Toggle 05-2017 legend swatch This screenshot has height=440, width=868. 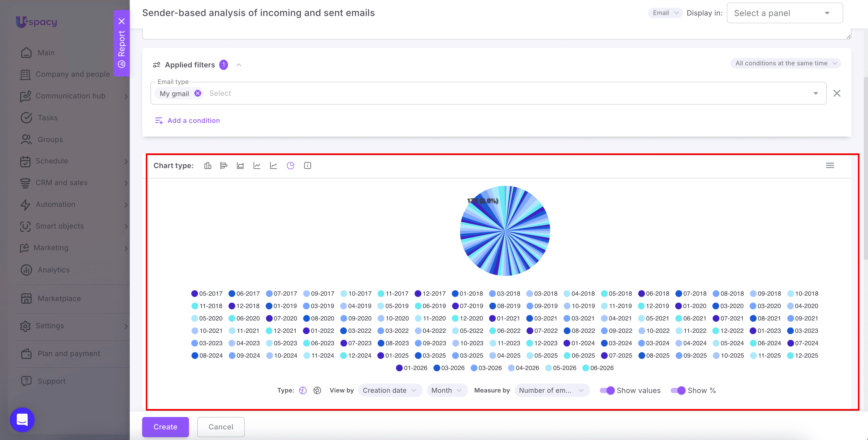(194, 294)
